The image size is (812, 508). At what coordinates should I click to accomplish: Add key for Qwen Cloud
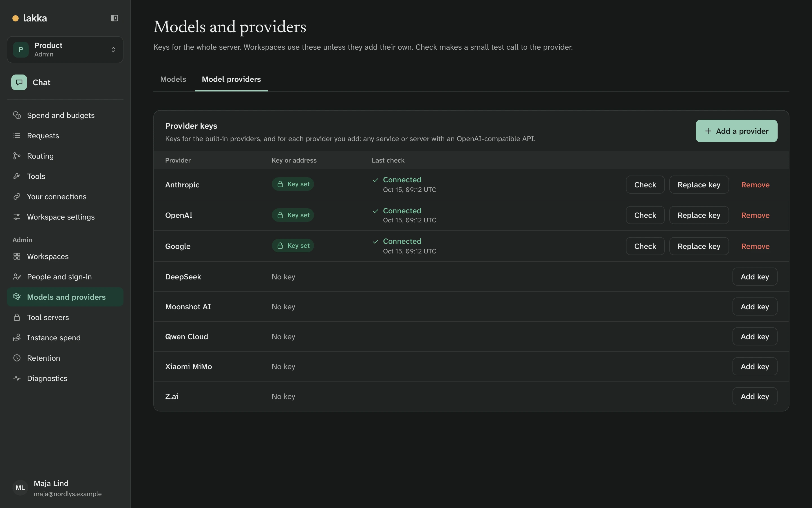coord(754,336)
